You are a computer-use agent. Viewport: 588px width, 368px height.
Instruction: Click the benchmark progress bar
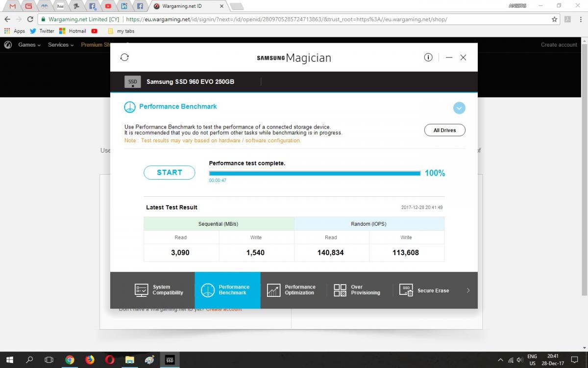(315, 173)
